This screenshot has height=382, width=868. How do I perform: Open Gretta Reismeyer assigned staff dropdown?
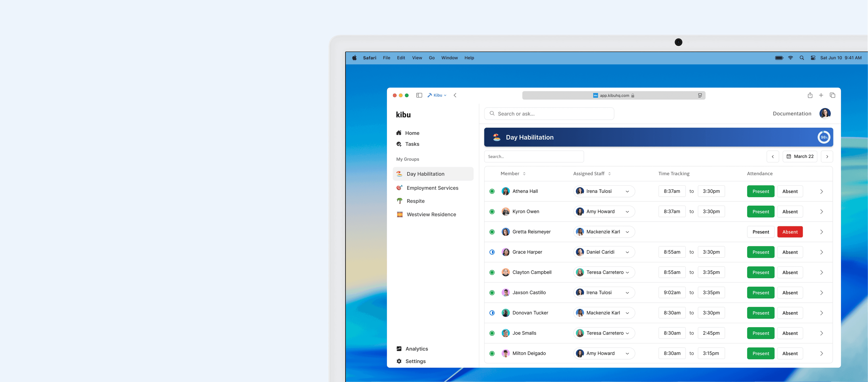pos(604,232)
